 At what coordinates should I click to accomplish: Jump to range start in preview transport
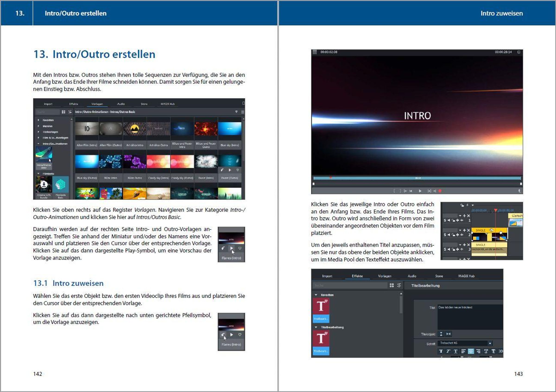click(405, 191)
